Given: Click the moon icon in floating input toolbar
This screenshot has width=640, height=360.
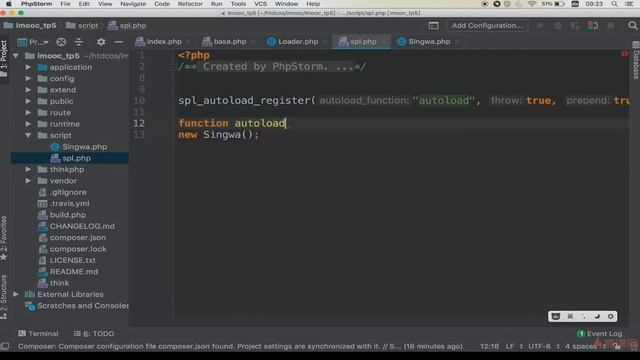Looking at the screenshot, I should click(x=597, y=316).
